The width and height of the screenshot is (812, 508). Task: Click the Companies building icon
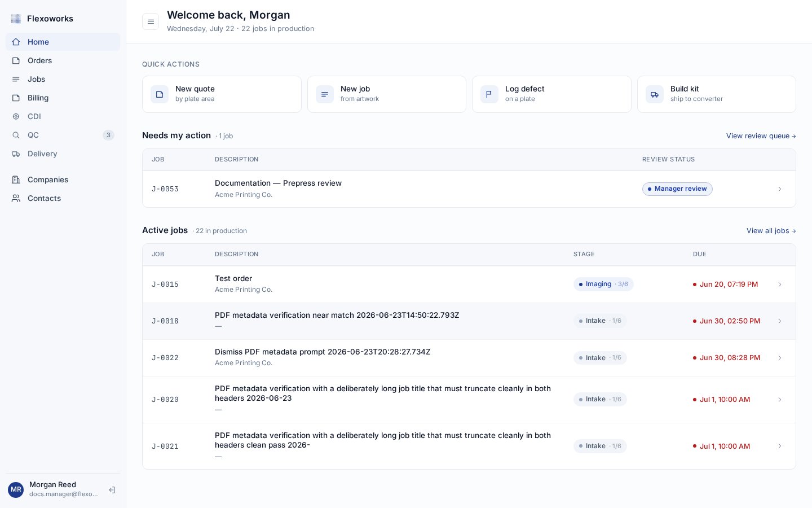coord(16,179)
